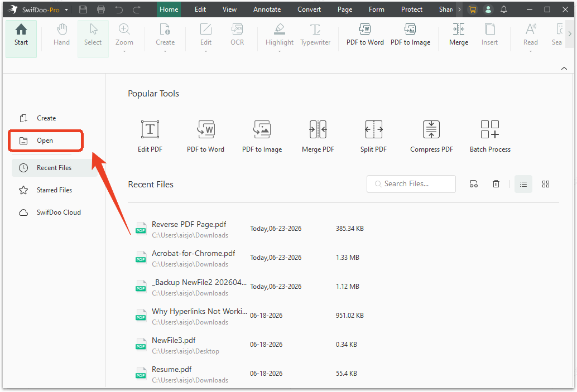
Task: Click the Edit tool in ribbon
Action: point(206,35)
